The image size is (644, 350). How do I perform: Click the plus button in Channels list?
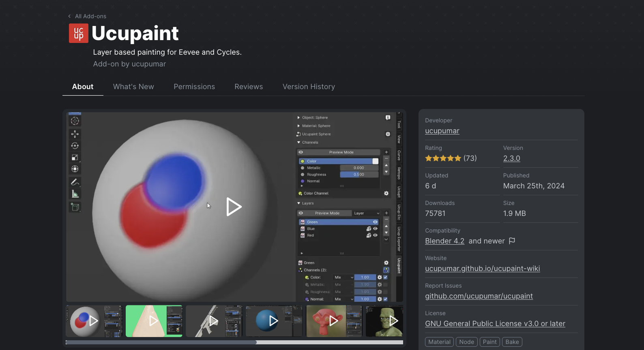[386, 152]
